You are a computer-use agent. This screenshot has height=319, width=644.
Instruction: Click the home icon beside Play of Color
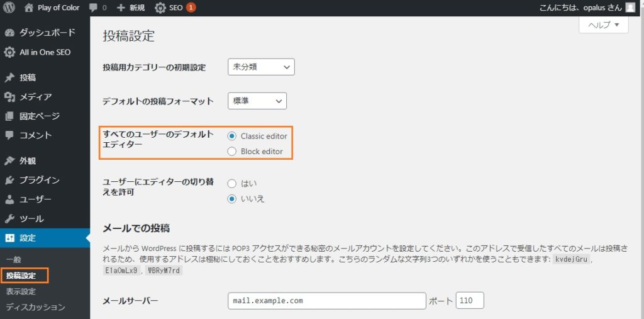[x=29, y=8]
